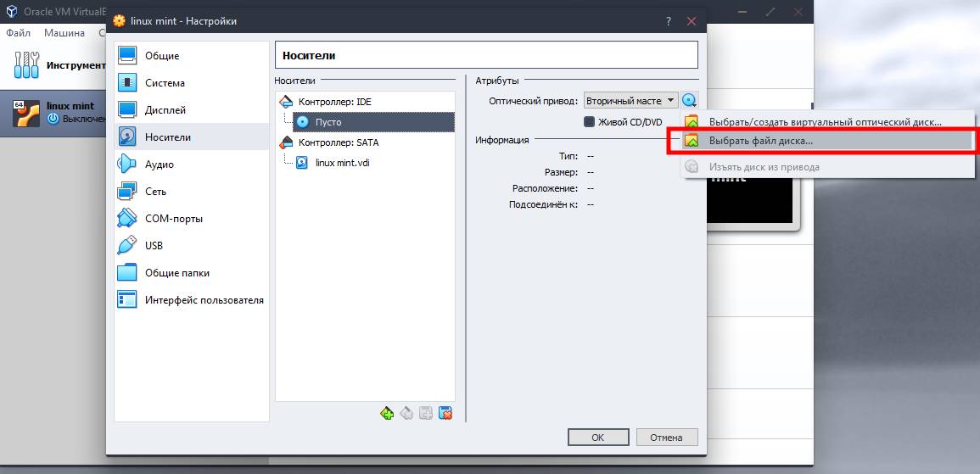Click the remove attachment icon below storage tree
980x474 pixels.
pos(445,414)
